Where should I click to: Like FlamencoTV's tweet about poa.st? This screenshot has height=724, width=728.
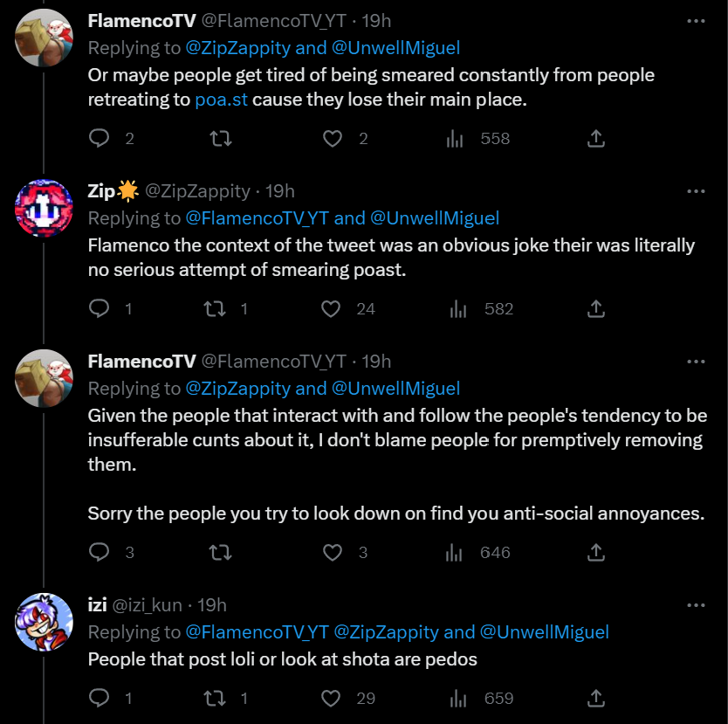(333, 138)
